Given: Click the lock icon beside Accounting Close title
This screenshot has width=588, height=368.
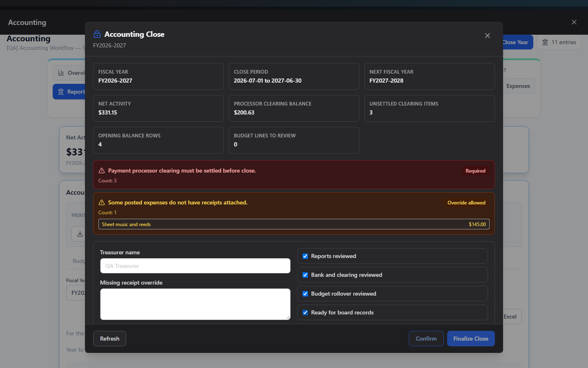Looking at the screenshot, I should (x=97, y=34).
